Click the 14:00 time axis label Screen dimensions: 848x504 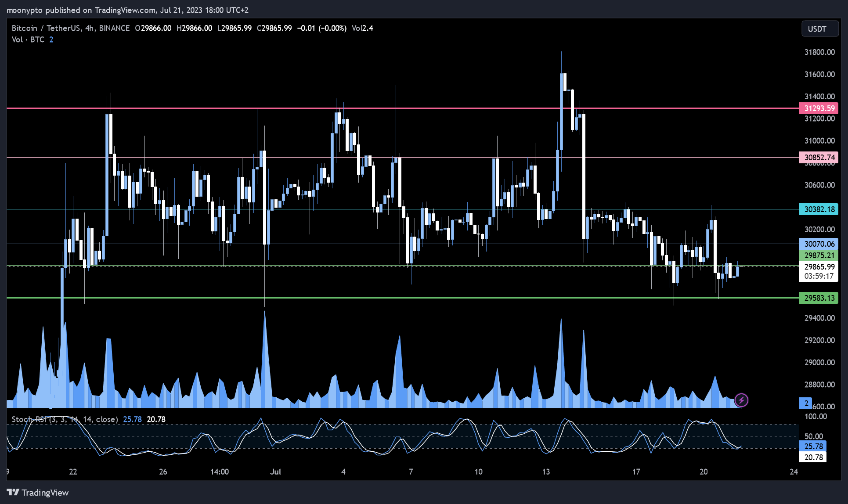(220, 472)
